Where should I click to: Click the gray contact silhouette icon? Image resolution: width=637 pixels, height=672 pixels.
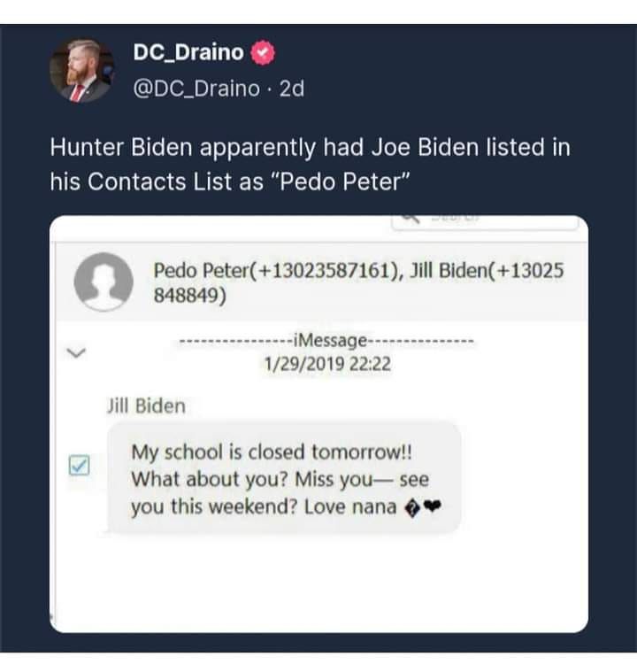click(104, 282)
